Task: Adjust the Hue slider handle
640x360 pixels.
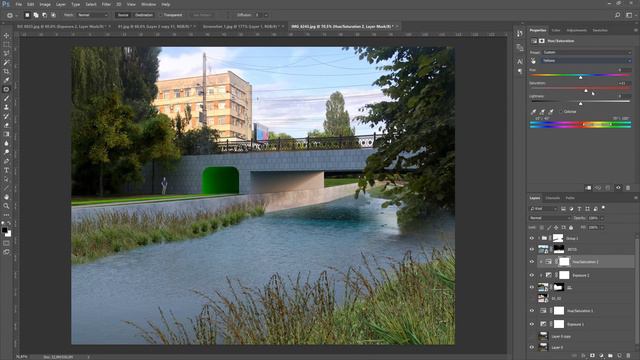Action: [580, 77]
